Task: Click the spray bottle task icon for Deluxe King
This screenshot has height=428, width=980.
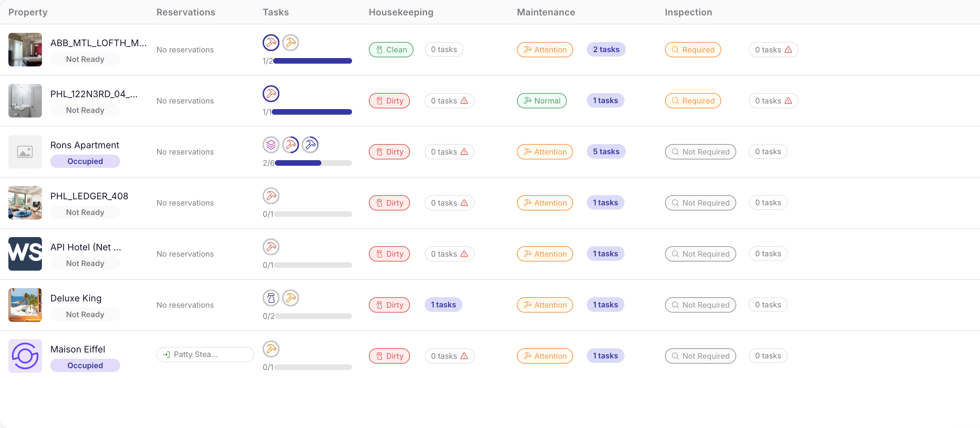Action: (x=271, y=298)
